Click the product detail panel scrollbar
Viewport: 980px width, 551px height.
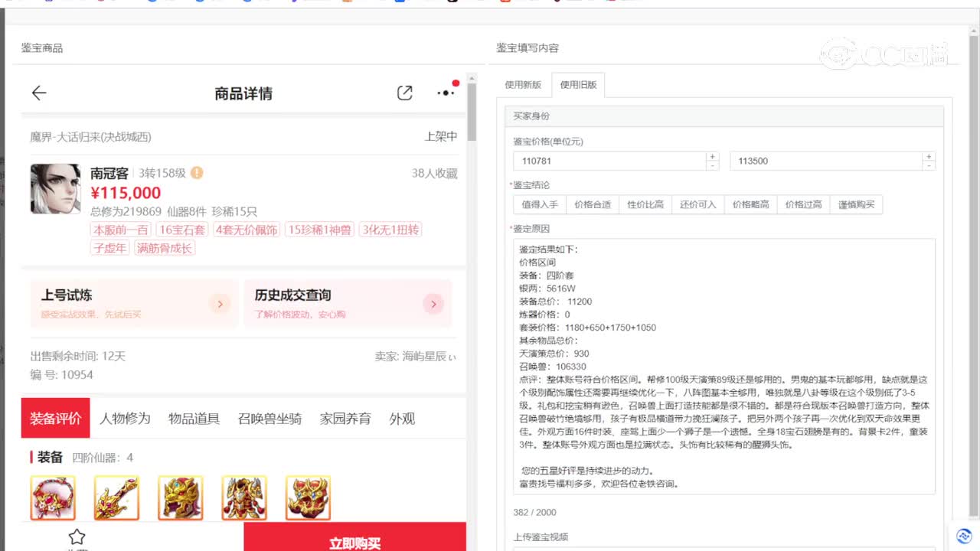click(472, 111)
